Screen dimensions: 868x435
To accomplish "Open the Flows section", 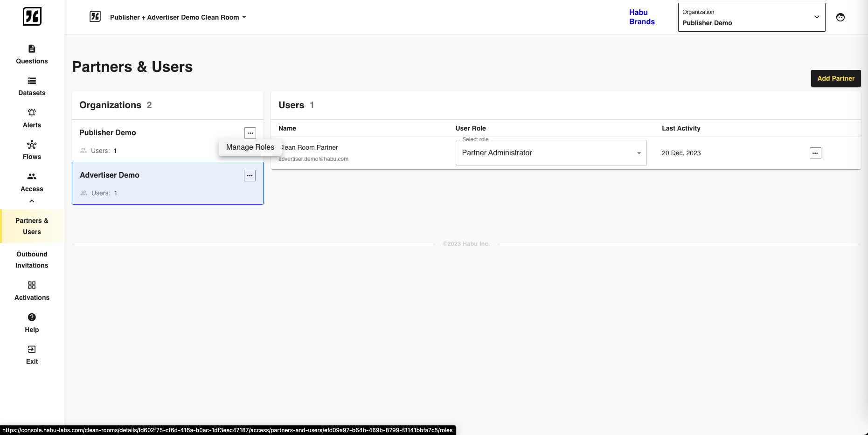I will 32,150.
